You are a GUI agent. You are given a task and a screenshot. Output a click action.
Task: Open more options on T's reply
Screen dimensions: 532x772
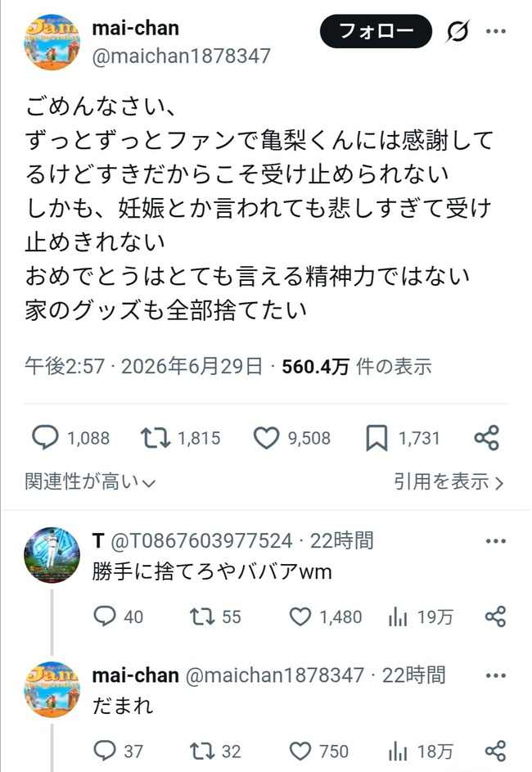tap(495, 541)
